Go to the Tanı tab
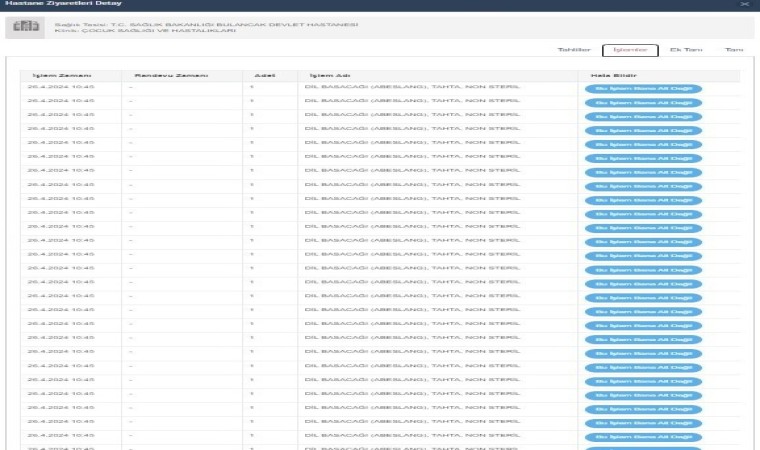 click(x=733, y=49)
